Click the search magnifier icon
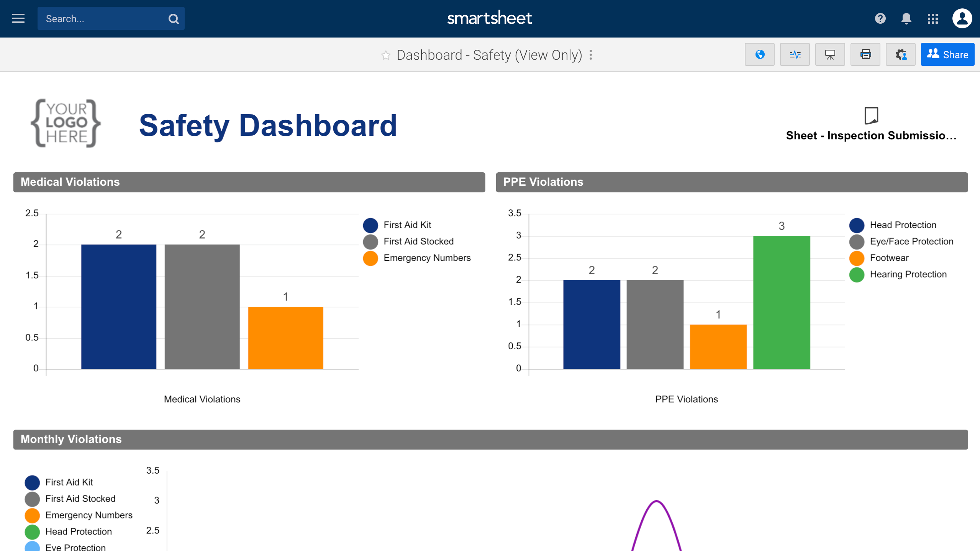Viewport: 980px width, 551px height. (174, 19)
